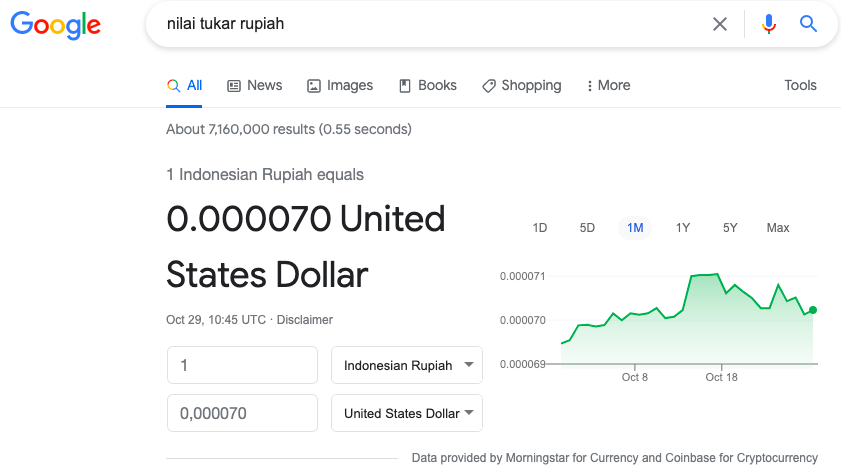The height and width of the screenshot is (471, 841).
Task: Select the 5D chart range
Action: click(x=587, y=228)
